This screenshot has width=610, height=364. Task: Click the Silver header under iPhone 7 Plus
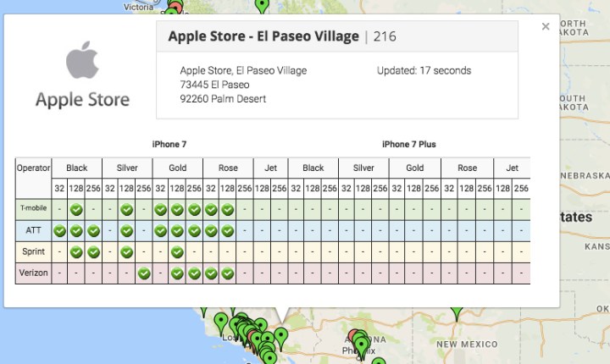point(363,168)
